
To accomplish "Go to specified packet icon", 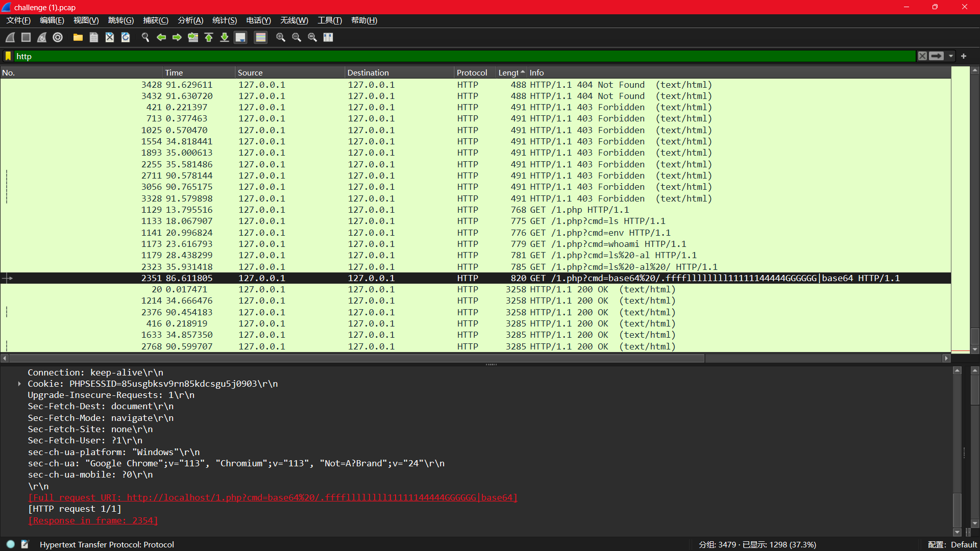I will tap(193, 37).
